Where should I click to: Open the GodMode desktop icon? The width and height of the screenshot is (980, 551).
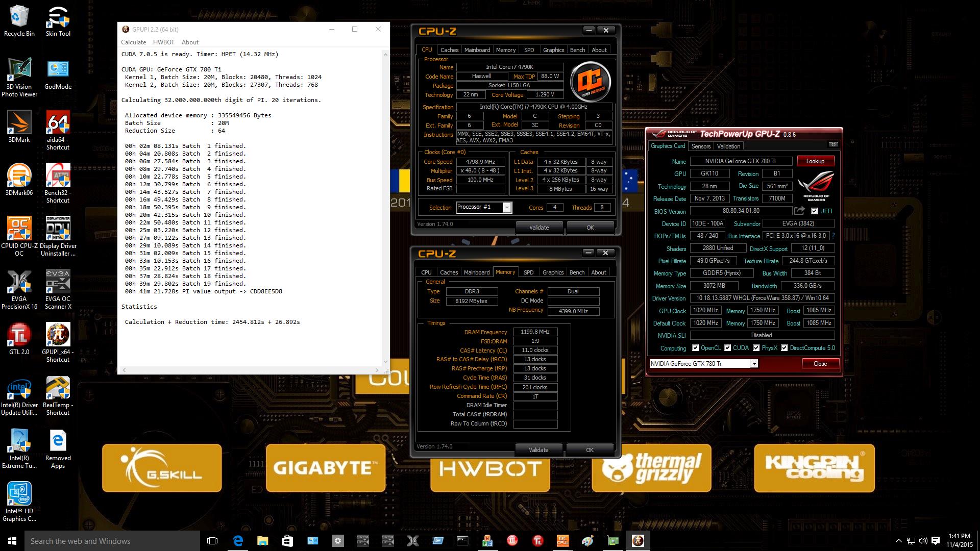(58, 74)
